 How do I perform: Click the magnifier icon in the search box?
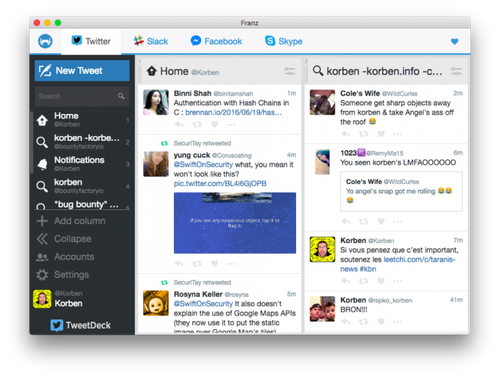[x=121, y=96]
